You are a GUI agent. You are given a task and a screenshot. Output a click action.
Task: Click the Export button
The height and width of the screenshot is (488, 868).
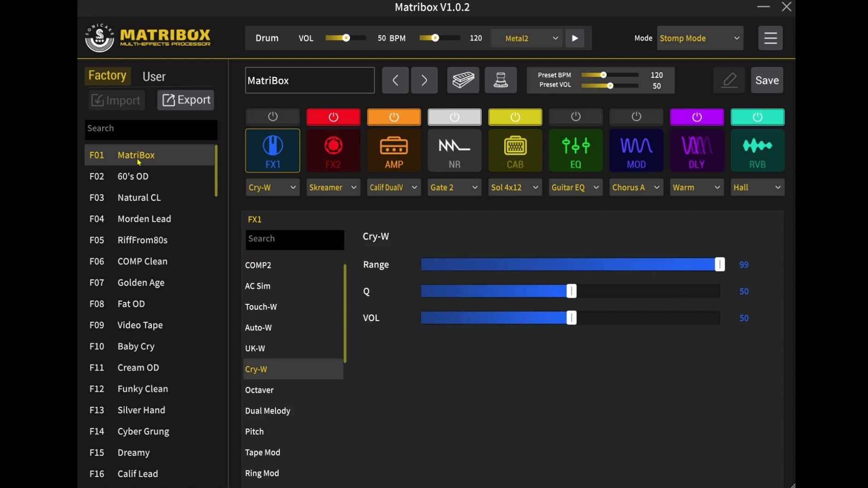pyautogui.click(x=186, y=100)
